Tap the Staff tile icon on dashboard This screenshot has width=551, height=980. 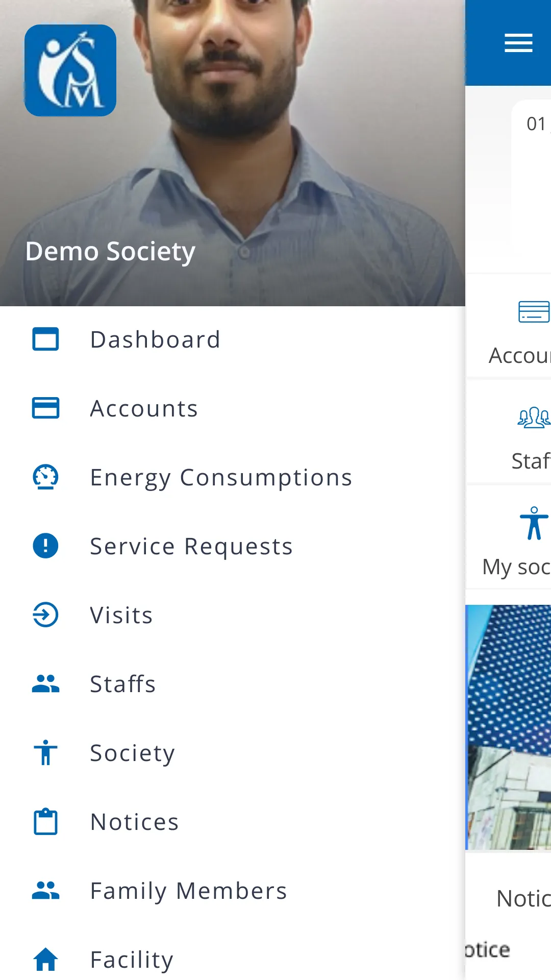coord(534,418)
